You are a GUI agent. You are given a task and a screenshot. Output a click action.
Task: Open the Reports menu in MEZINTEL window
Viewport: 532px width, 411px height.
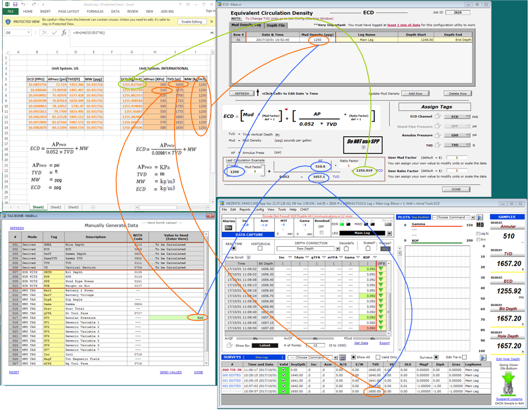pyautogui.click(x=244, y=210)
